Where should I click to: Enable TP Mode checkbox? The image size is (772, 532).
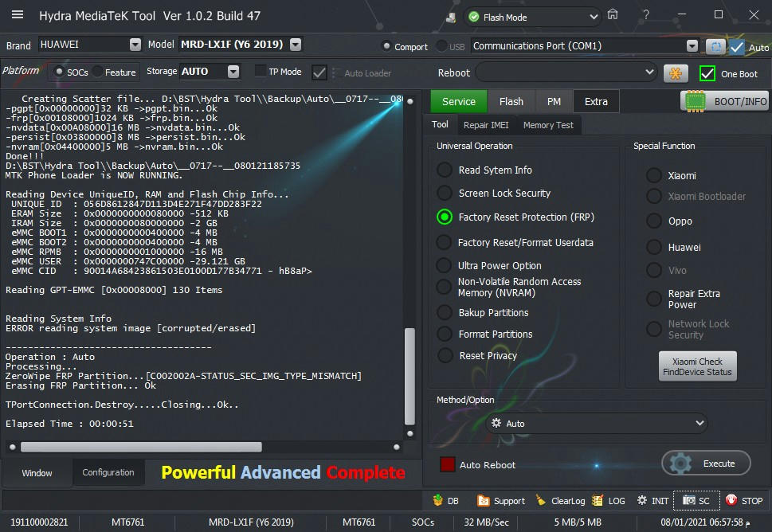pyautogui.click(x=261, y=72)
